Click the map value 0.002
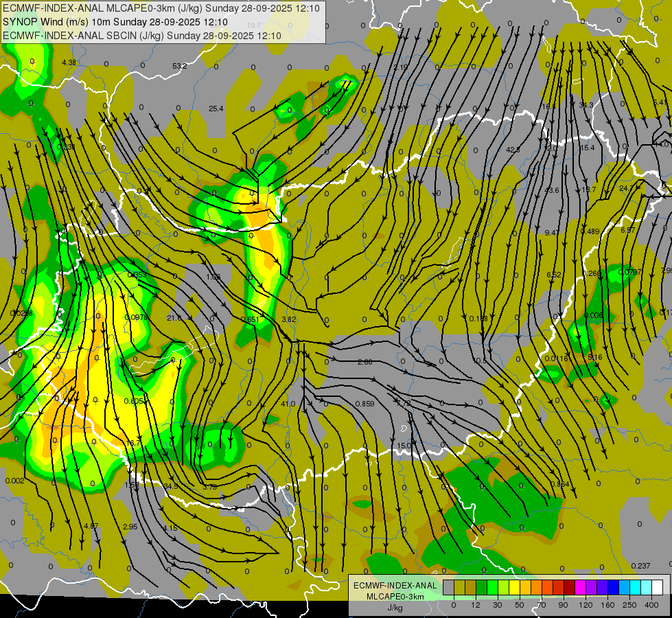 [x=14, y=481]
